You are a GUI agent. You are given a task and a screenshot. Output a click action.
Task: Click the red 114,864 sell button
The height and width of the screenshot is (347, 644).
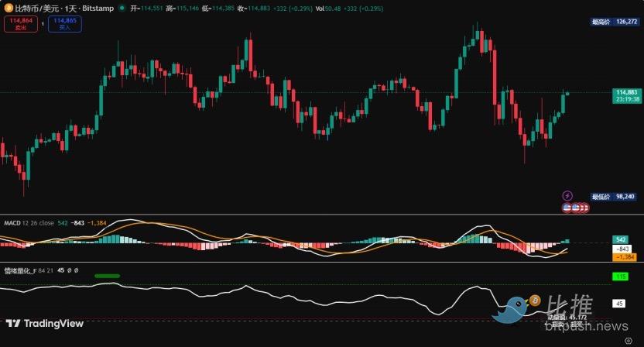[19, 23]
